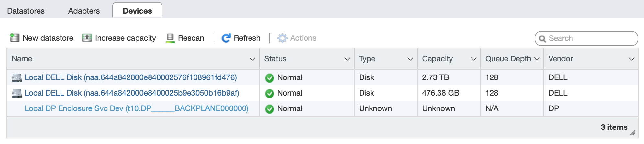Screen dimensions: 644x144
Task: Click disk icon of the 2.73 TB device
Action: click(x=17, y=78)
